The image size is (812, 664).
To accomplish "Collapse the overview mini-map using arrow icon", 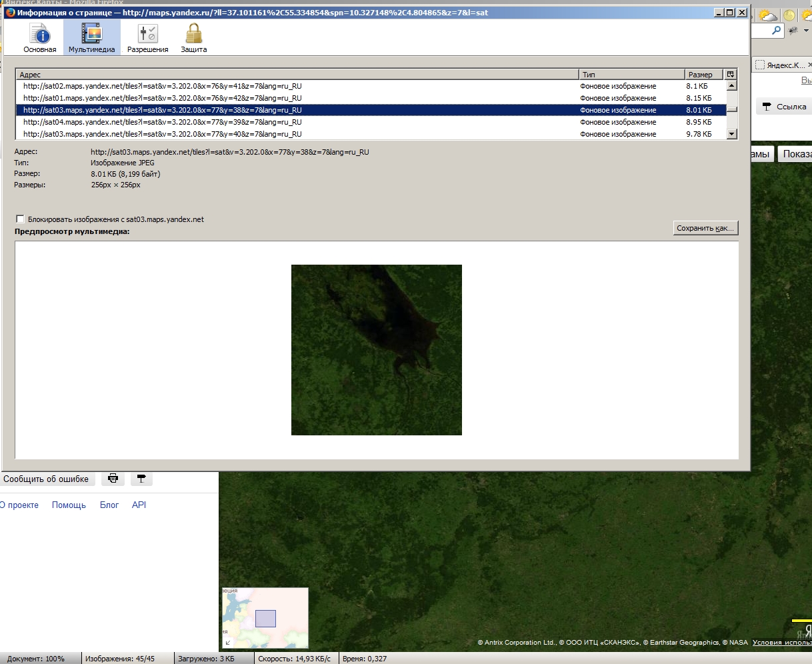I will point(228,642).
